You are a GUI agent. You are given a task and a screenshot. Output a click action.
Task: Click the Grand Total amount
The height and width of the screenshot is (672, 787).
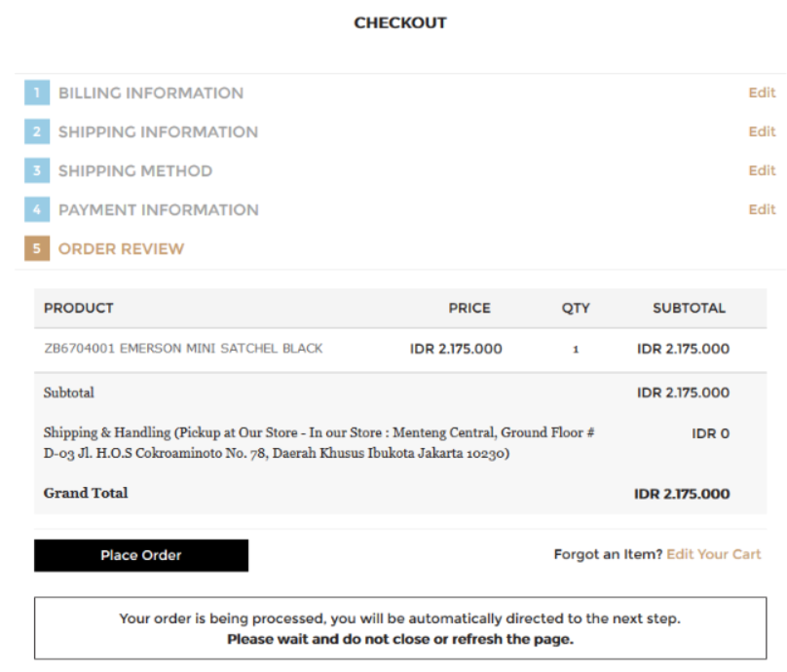point(682,494)
